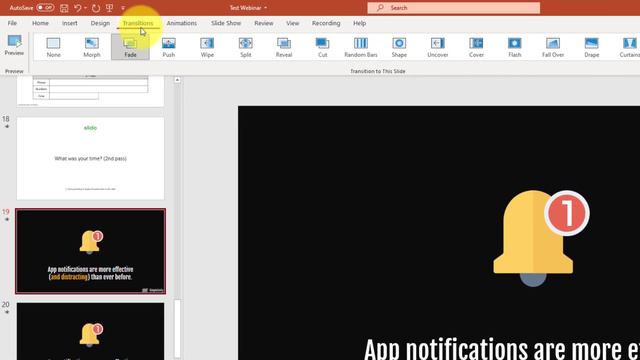Open the Help tab

[359, 23]
